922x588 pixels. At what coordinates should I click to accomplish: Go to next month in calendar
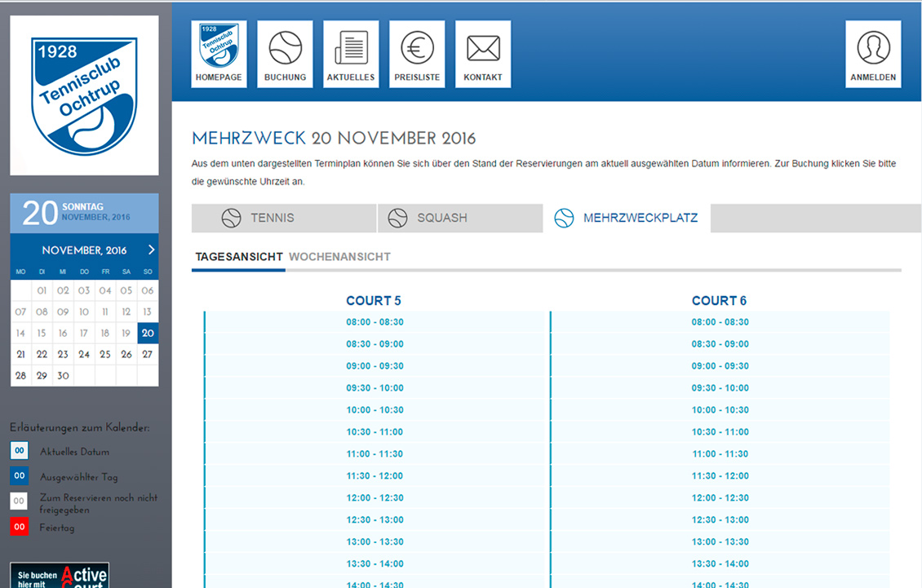click(151, 250)
